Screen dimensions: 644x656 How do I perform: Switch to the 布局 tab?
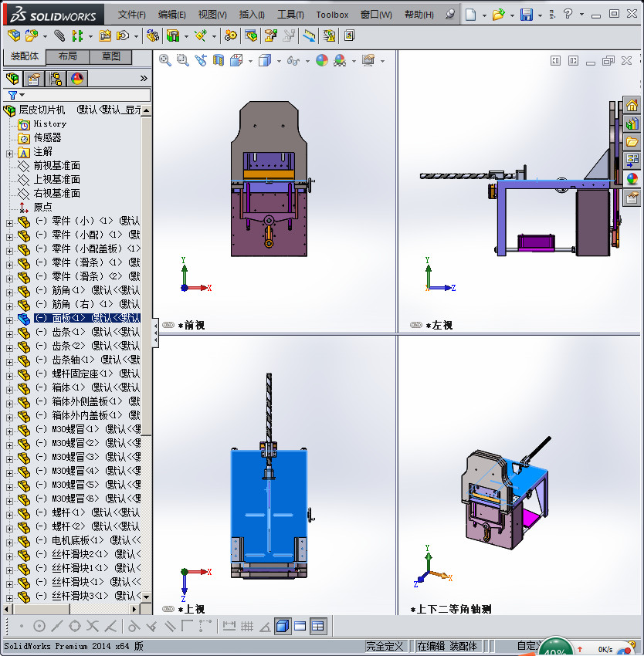[67, 56]
